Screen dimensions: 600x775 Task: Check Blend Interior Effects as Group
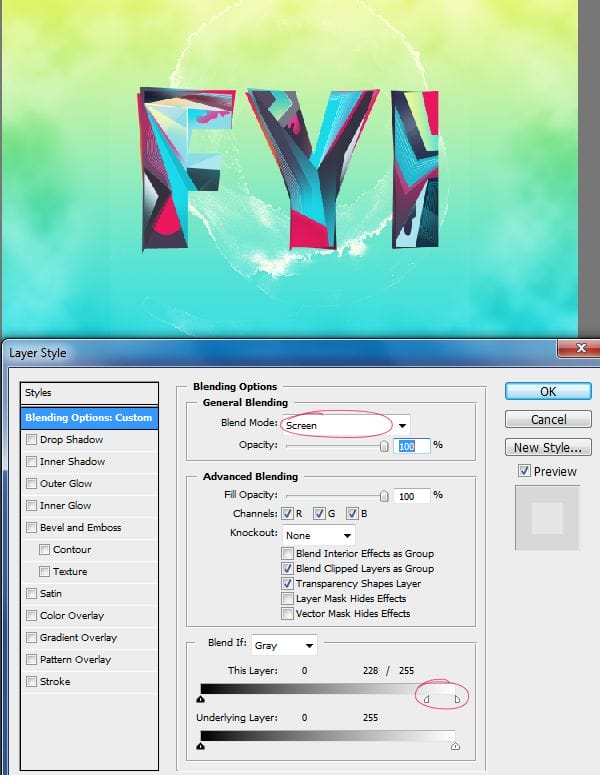[x=287, y=553]
